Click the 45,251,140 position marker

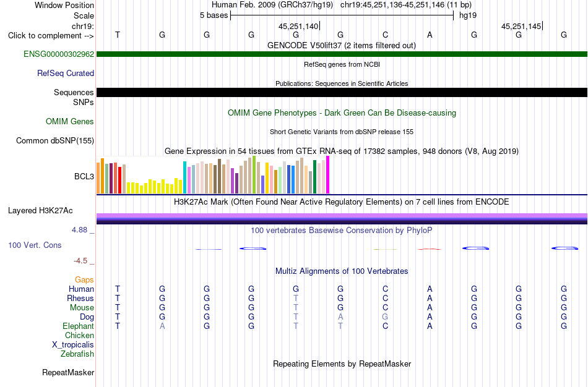(299, 26)
